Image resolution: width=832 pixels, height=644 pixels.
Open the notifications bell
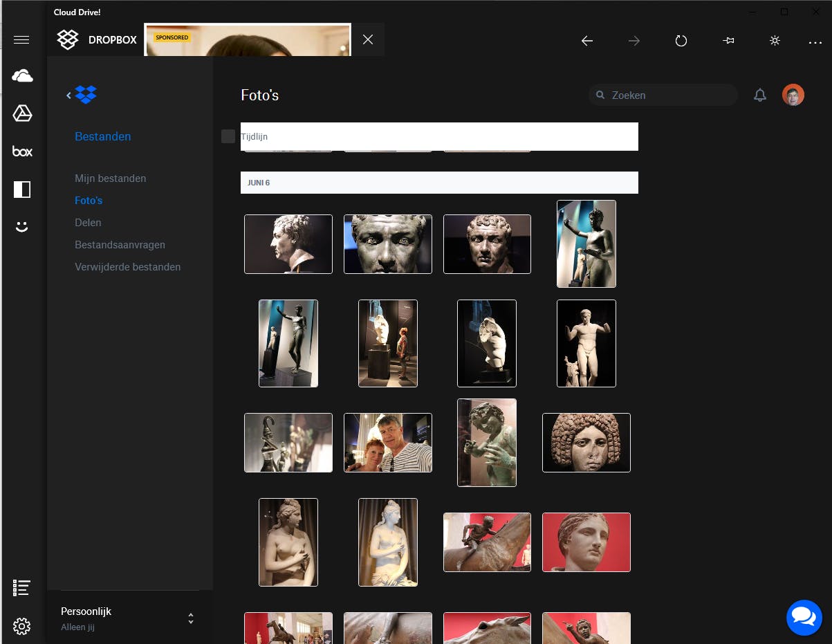pos(760,95)
